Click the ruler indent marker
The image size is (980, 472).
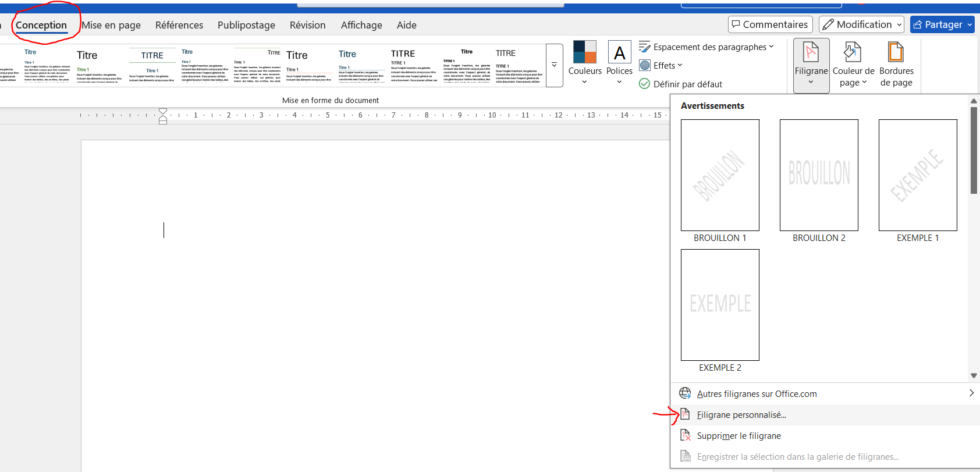pyautogui.click(x=163, y=116)
